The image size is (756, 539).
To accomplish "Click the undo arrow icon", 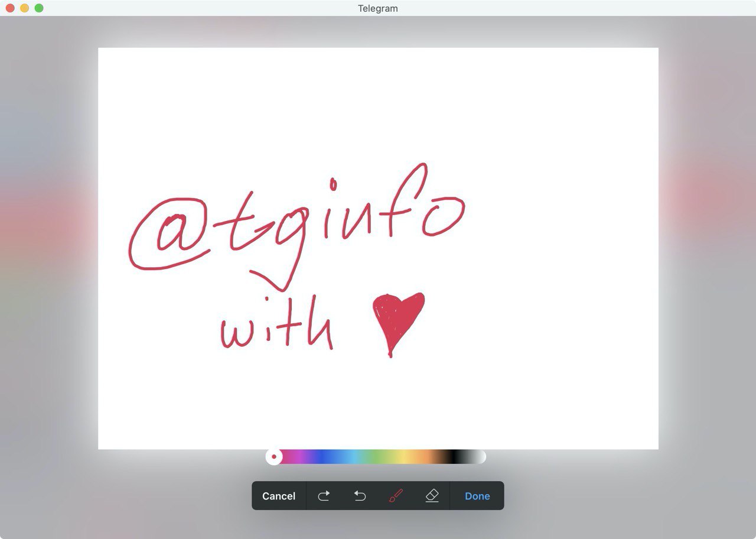I will click(360, 496).
